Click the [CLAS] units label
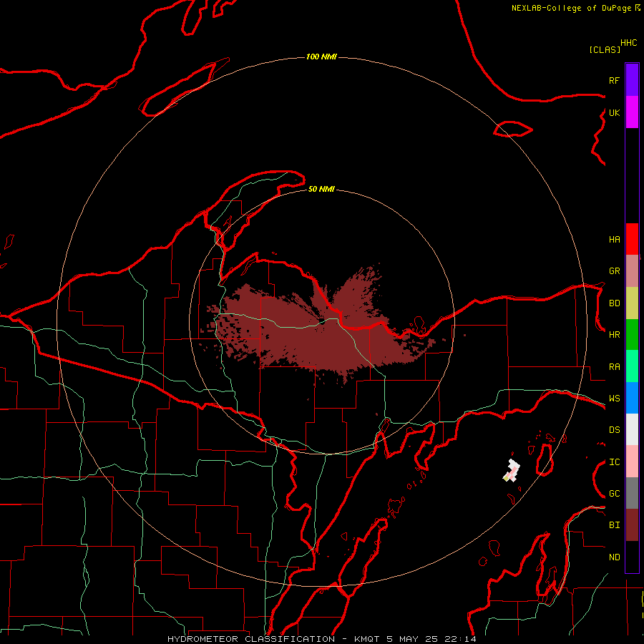 (605, 49)
